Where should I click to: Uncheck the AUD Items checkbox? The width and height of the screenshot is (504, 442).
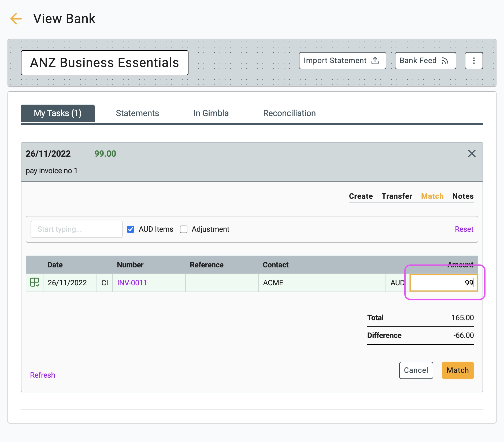[x=131, y=229]
